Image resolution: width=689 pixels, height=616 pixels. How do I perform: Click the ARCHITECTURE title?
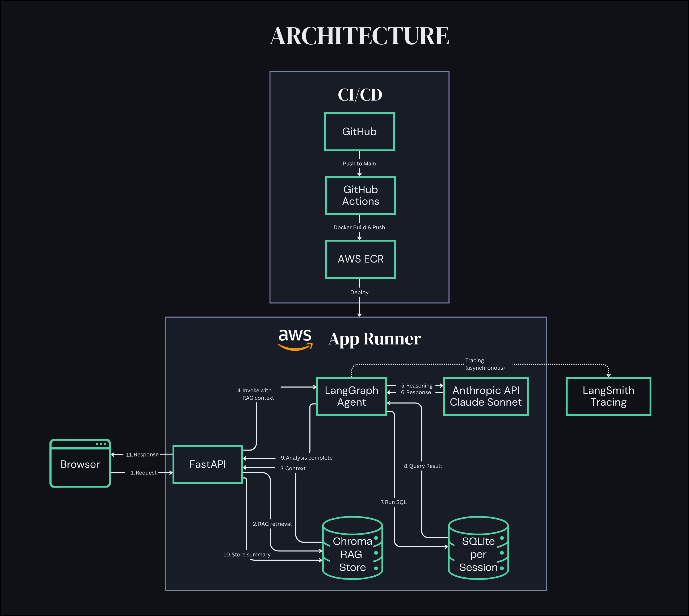point(359,36)
